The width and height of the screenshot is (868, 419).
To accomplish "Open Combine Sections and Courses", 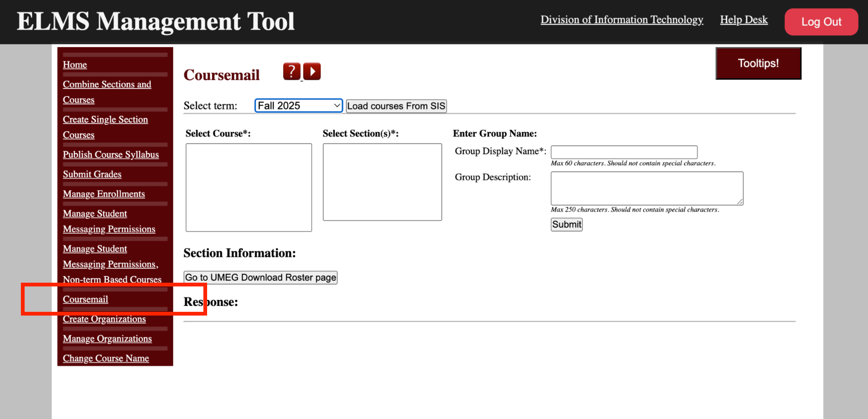I will [107, 92].
